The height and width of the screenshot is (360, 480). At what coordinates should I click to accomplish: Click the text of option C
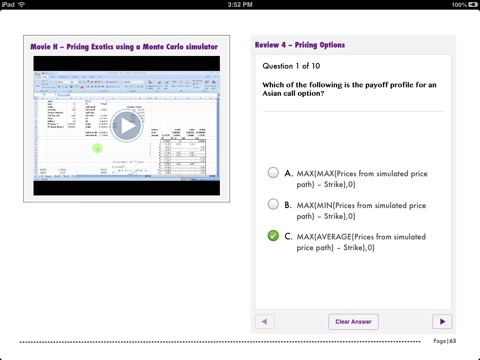click(361, 242)
